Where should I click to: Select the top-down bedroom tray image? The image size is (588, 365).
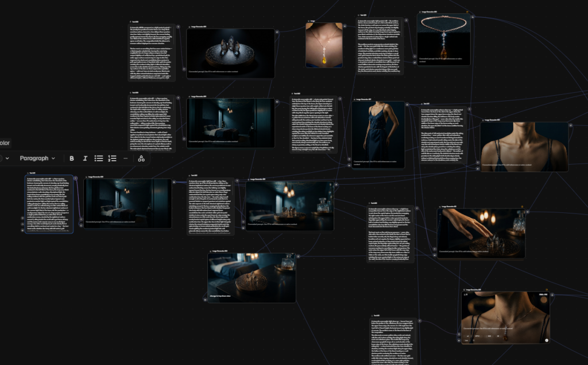pyautogui.click(x=252, y=278)
